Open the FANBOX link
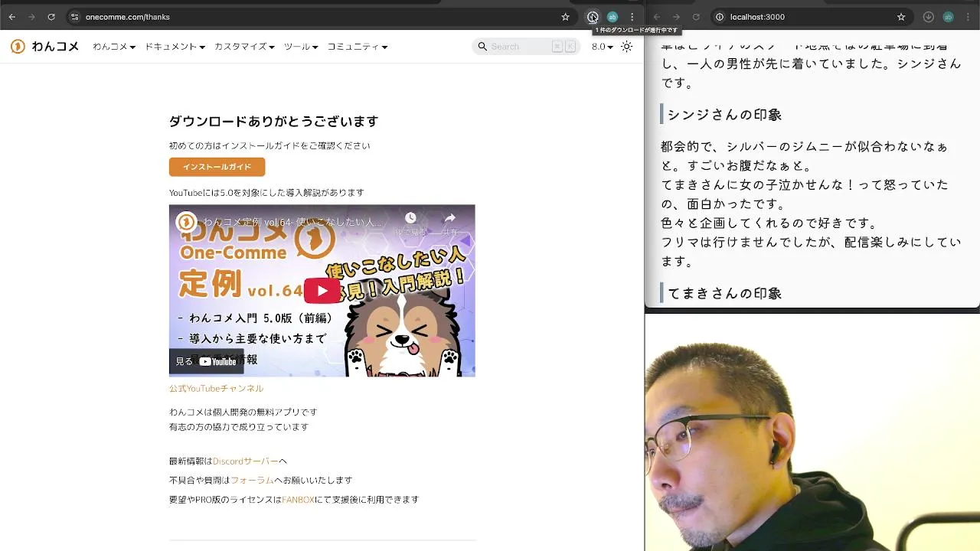This screenshot has height=551, width=980. pyautogui.click(x=298, y=499)
